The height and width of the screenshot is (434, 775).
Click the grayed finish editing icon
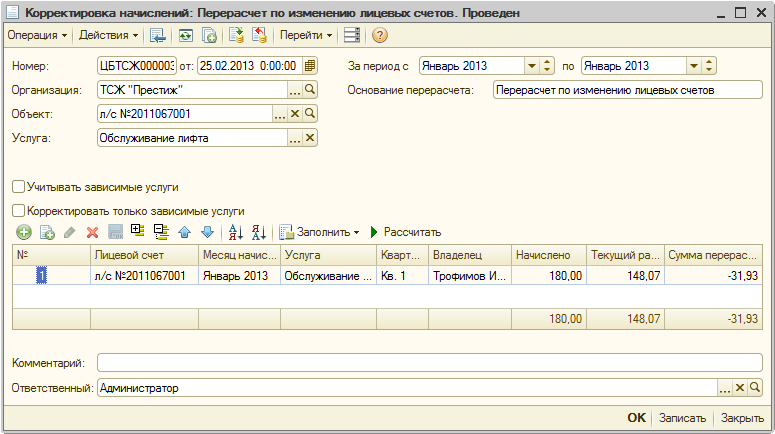pyautogui.click(x=116, y=232)
